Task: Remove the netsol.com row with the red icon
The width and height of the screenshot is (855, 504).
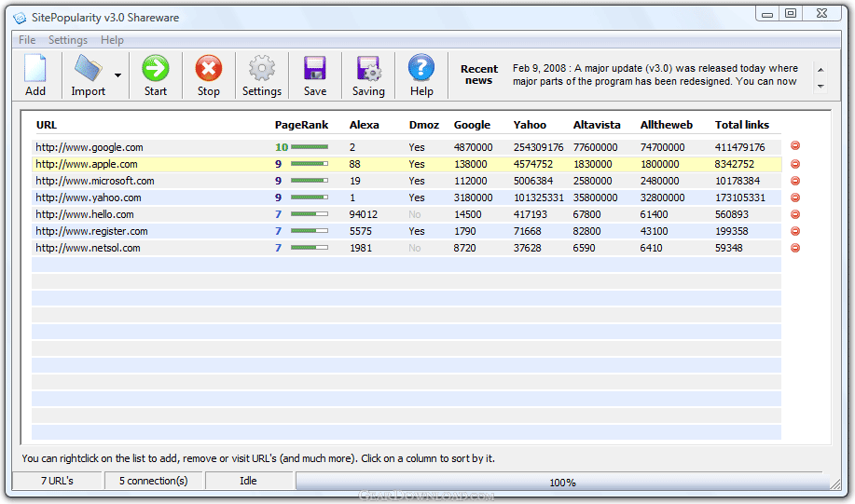Action: tap(795, 248)
